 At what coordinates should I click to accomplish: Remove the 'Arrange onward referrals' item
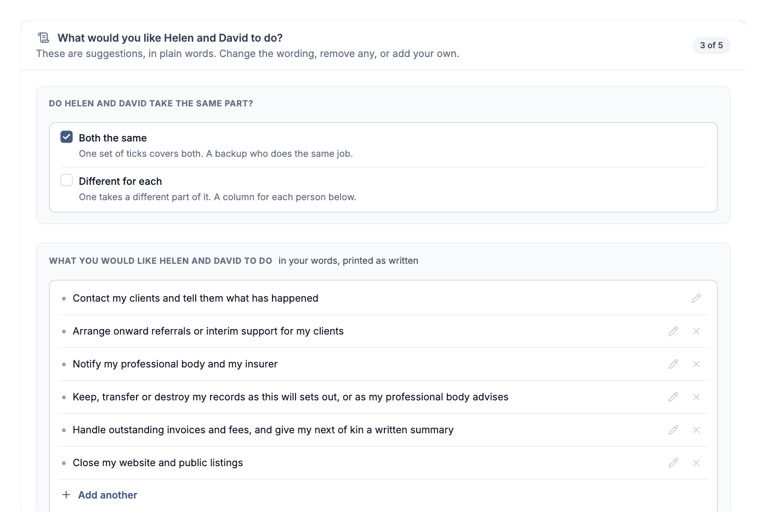(696, 331)
